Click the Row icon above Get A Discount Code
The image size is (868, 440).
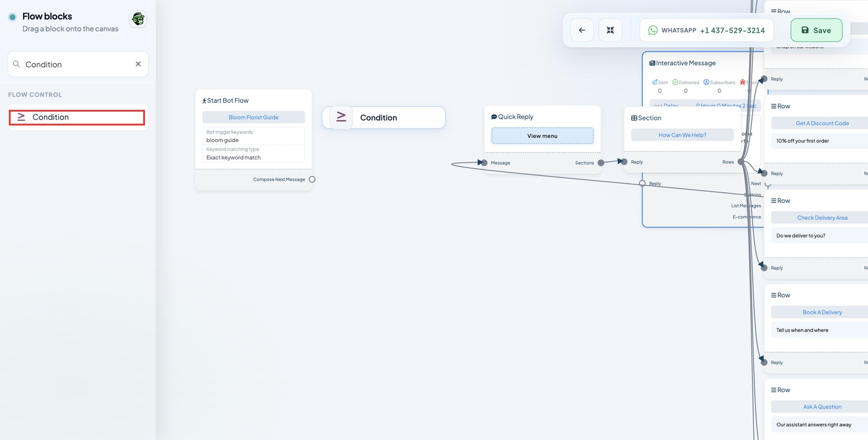[774, 106]
